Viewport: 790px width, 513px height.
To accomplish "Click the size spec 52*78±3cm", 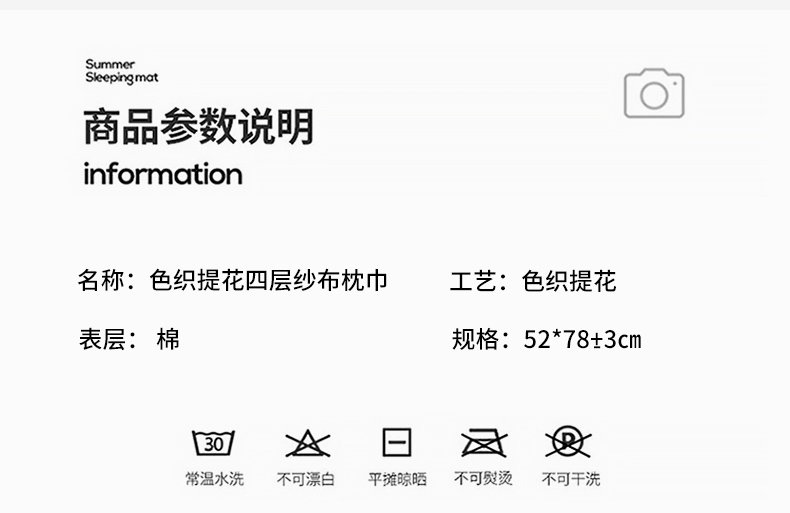I will coord(582,339).
